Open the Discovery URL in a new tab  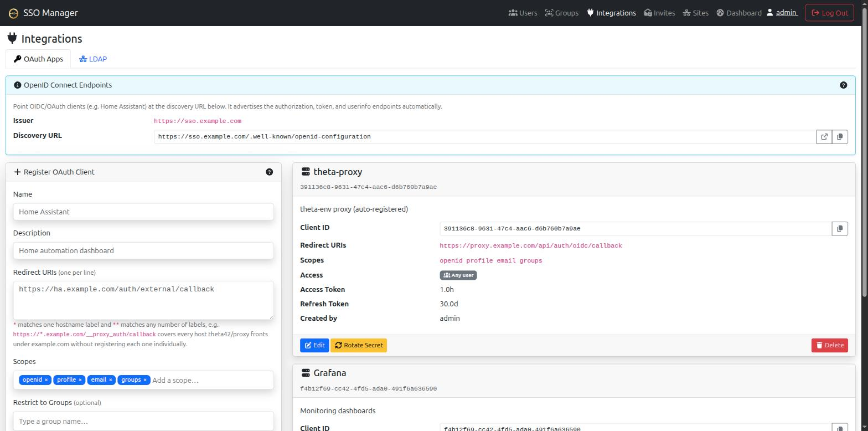click(824, 137)
